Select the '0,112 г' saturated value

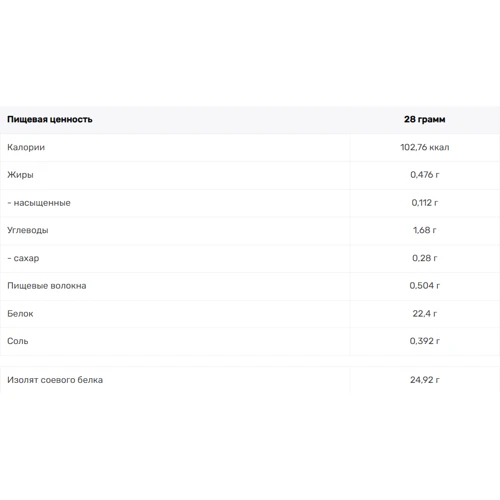pos(424,203)
